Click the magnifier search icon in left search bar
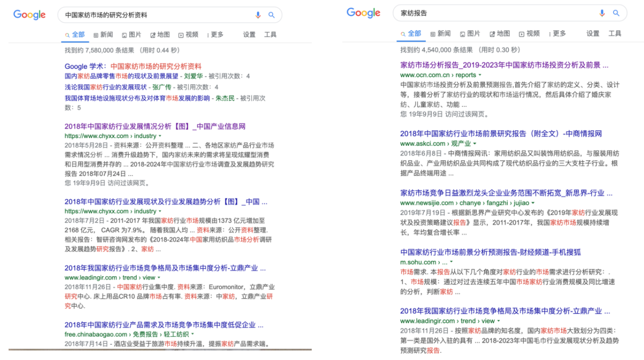644x360 pixels. (x=272, y=15)
